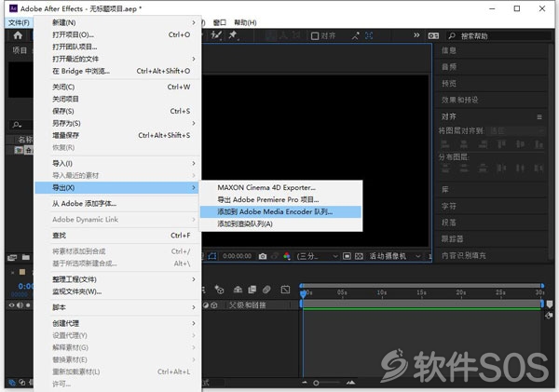
Task: Select 打开项目(O)... menu entry
Action: coord(117,34)
